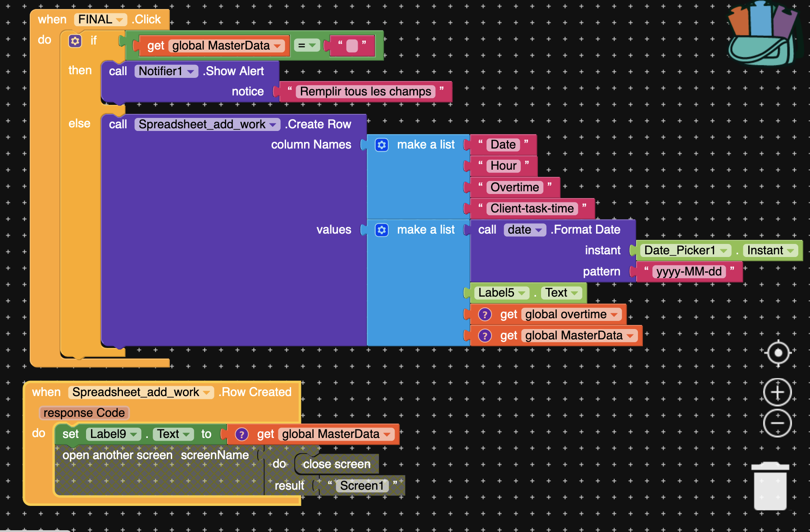Select the empty text string block

tap(352, 46)
